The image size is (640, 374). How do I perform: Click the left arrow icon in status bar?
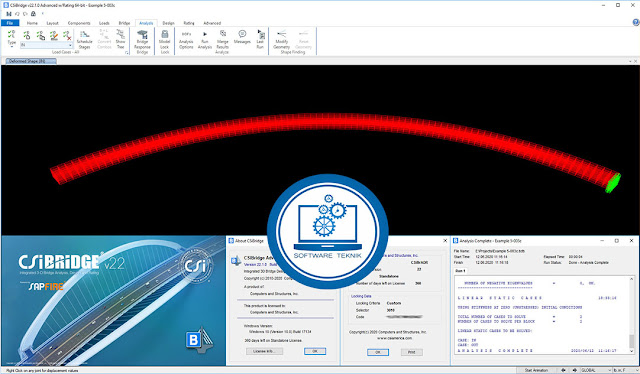(564, 370)
